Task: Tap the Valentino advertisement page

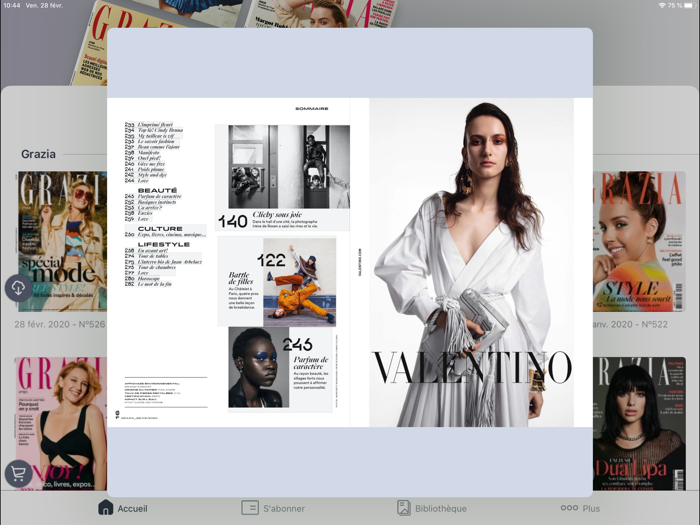Action: [471, 262]
